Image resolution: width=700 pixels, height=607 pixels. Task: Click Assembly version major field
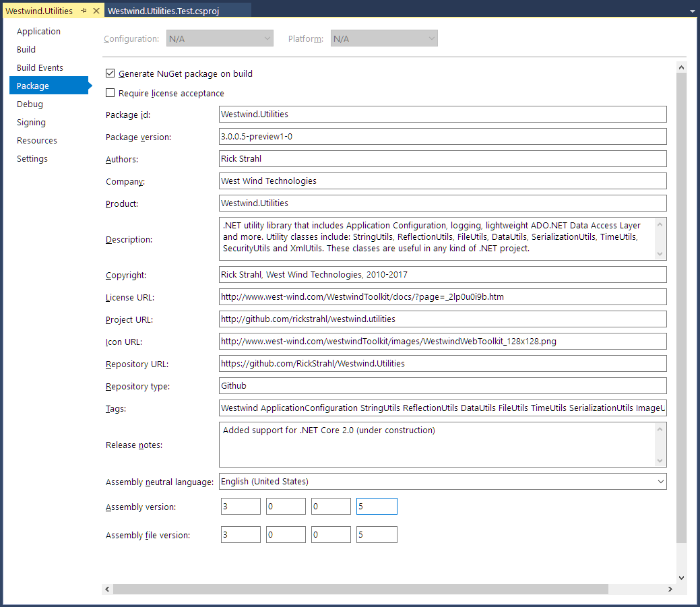pyautogui.click(x=241, y=507)
